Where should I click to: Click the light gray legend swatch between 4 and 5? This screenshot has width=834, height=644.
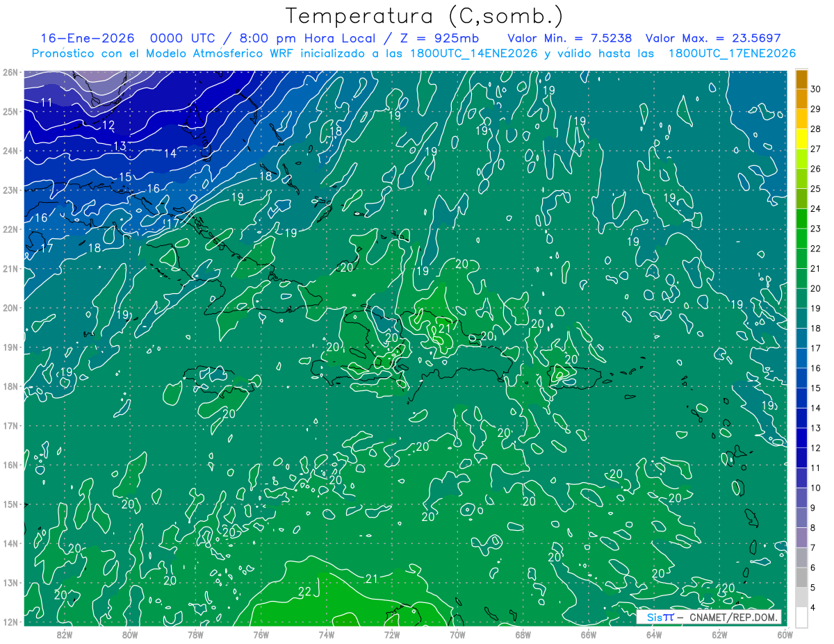pos(801,597)
